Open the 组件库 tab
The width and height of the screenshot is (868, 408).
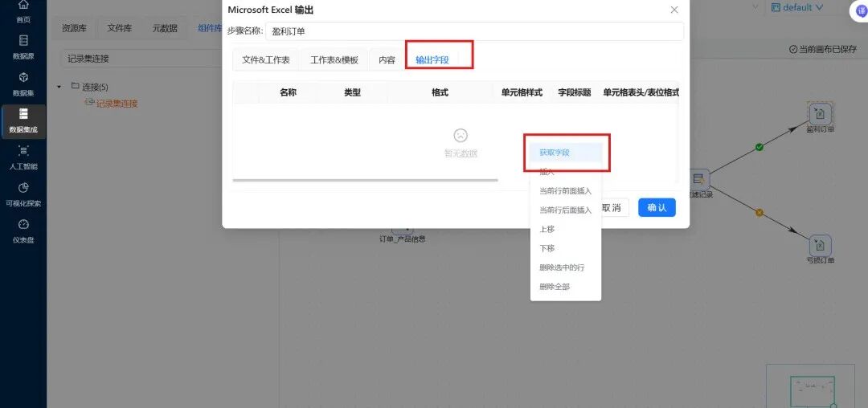tap(209, 28)
